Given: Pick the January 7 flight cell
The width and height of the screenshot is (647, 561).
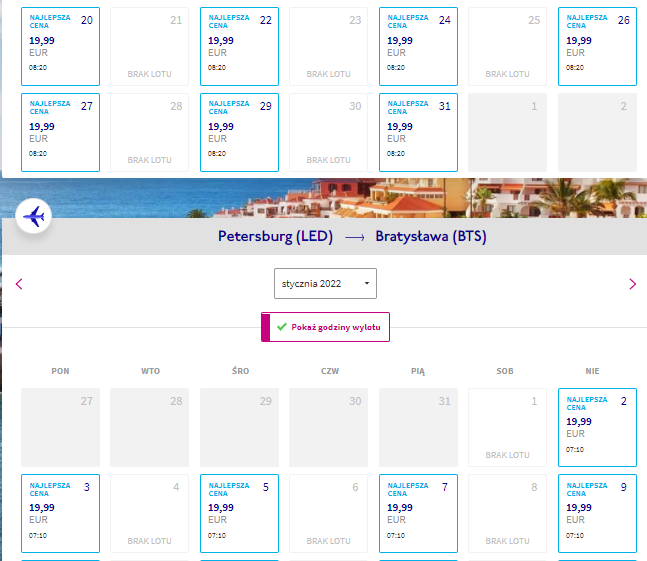Looking at the screenshot, I should click(418, 513).
